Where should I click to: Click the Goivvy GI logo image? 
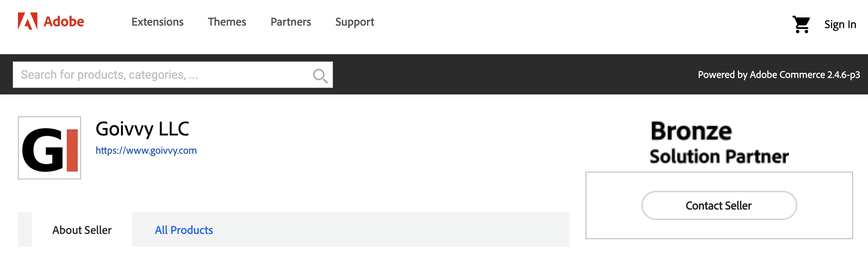49,148
